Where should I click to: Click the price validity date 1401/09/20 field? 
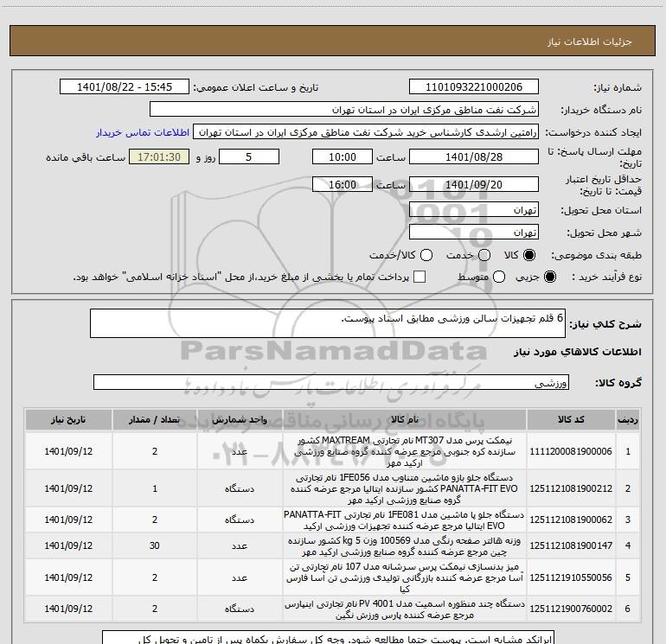(474, 184)
